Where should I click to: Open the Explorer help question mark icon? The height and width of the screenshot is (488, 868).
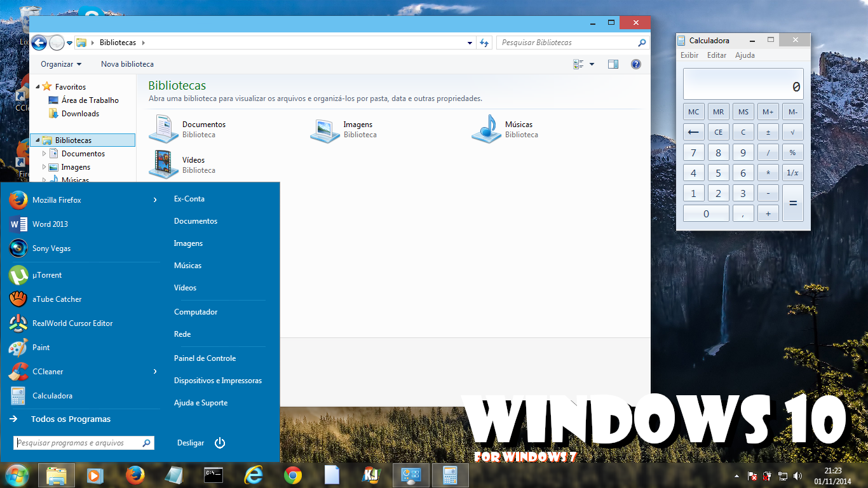click(636, 64)
